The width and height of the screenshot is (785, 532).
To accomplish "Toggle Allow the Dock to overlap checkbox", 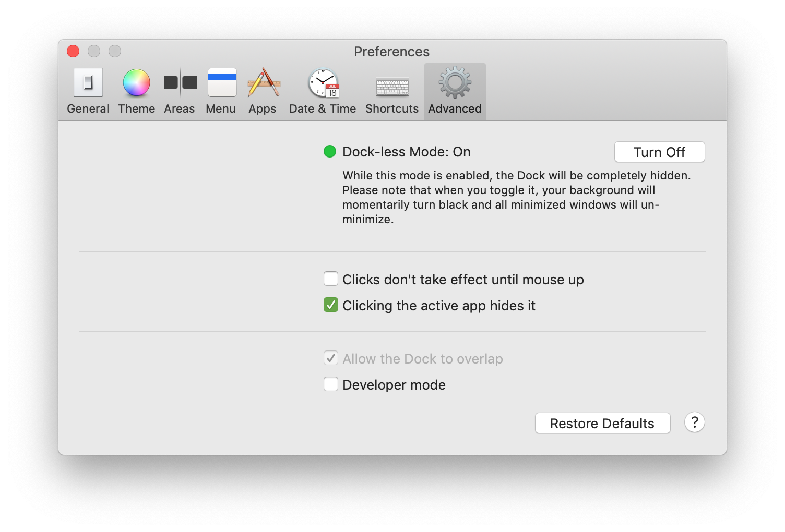I will point(331,358).
